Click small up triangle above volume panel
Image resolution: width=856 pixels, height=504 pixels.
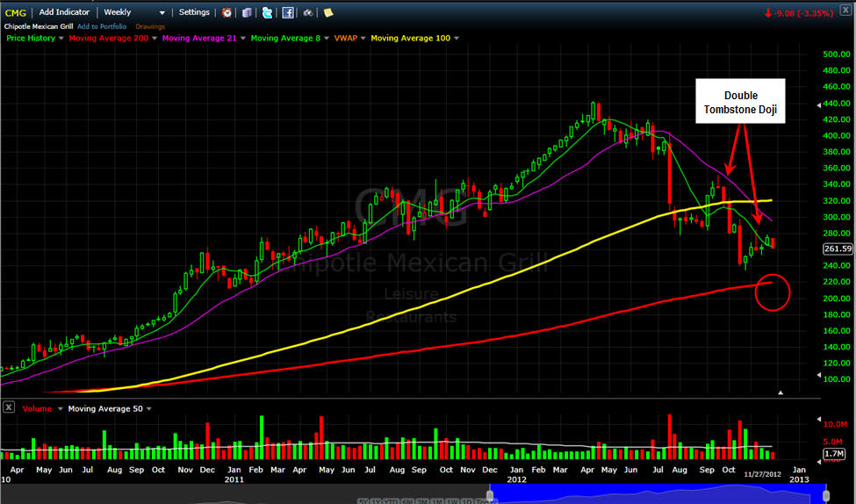[780, 392]
